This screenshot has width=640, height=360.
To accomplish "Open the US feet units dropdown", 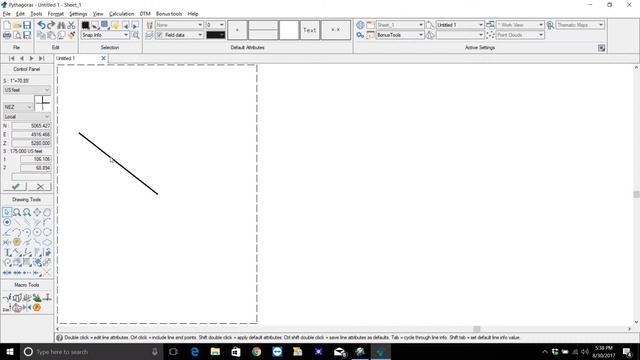I will pyautogui.click(x=27, y=90).
